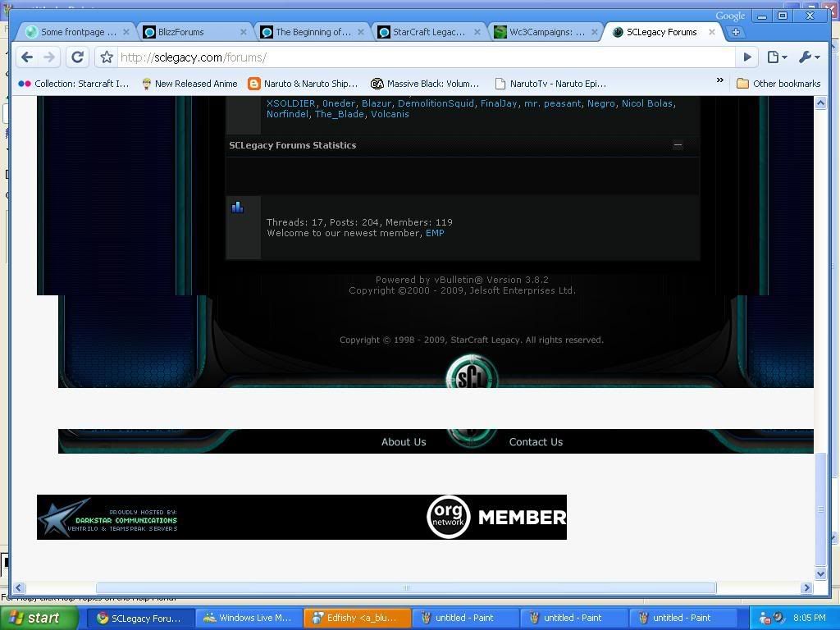The image size is (840, 630).
Task: Open The_Blade user profile link
Action: coord(339,114)
